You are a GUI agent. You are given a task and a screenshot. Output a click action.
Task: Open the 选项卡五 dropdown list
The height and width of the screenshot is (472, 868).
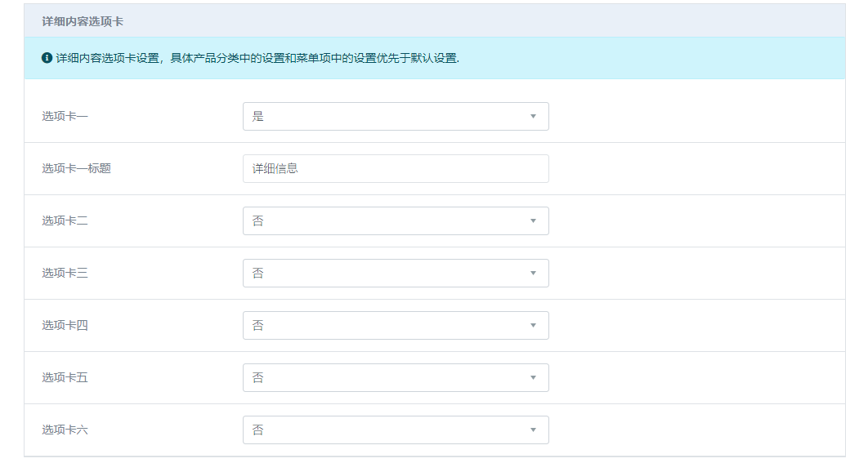(395, 378)
